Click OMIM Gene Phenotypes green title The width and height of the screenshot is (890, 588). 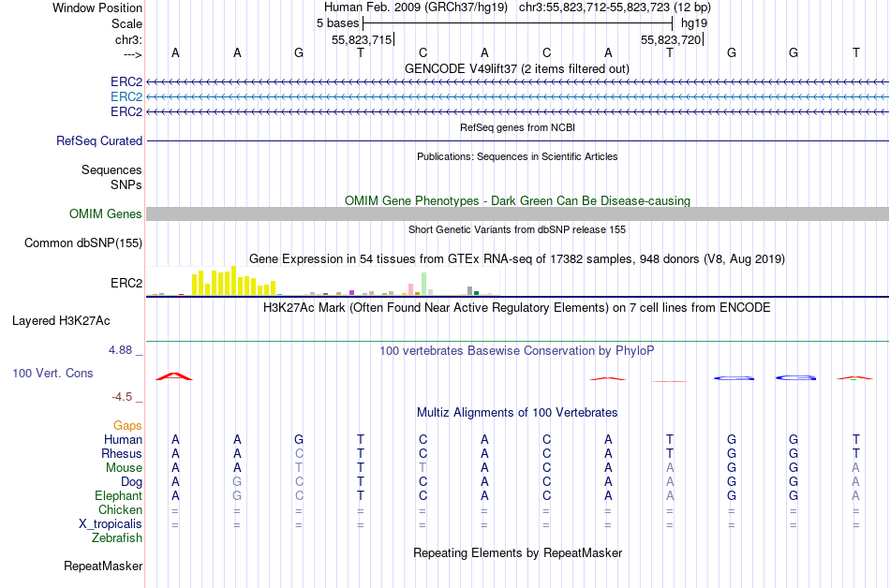coord(517,200)
